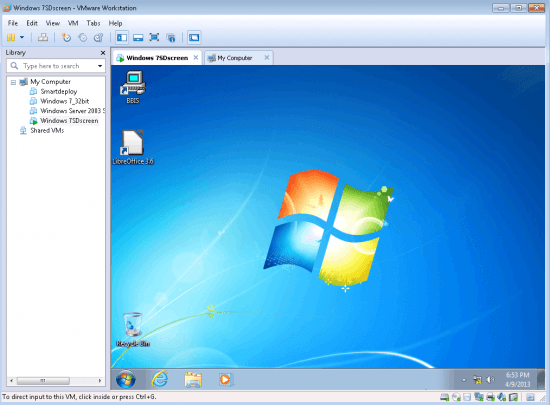Screen dimensions: 550x405
Task: Click the floppy drive status bar icon
Action: 467,397
